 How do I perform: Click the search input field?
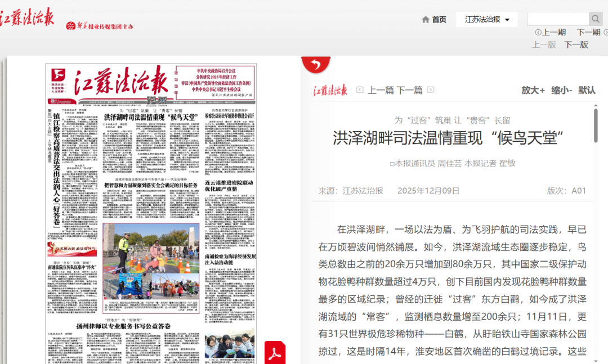click(x=558, y=19)
